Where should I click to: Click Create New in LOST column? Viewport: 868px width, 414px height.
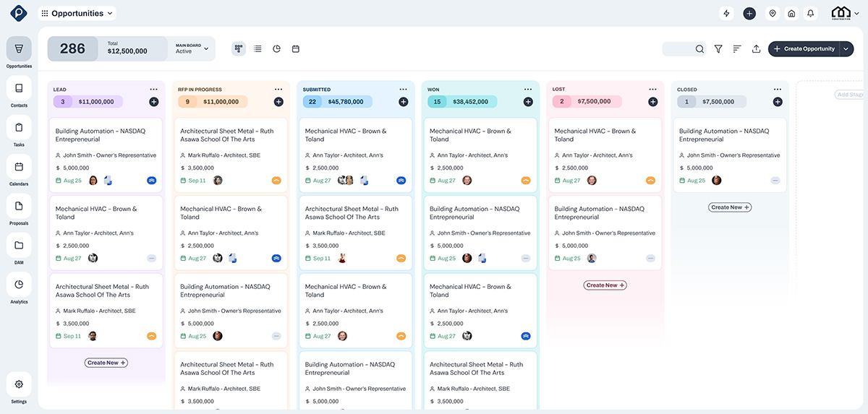(x=605, y=285)
